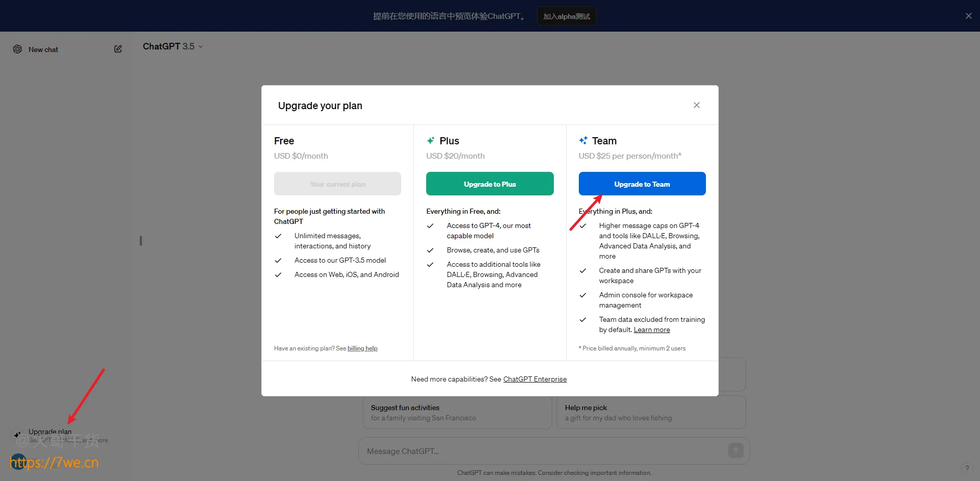
Task: Click Upgrade to Plus button
Action: pos(489,184)
